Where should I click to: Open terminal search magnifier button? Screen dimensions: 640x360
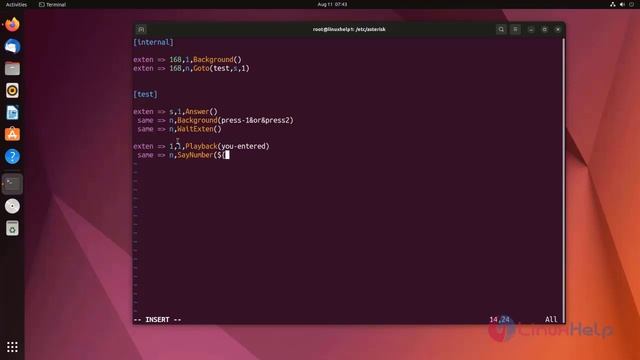pyautogui.click(x=501, y=29)
